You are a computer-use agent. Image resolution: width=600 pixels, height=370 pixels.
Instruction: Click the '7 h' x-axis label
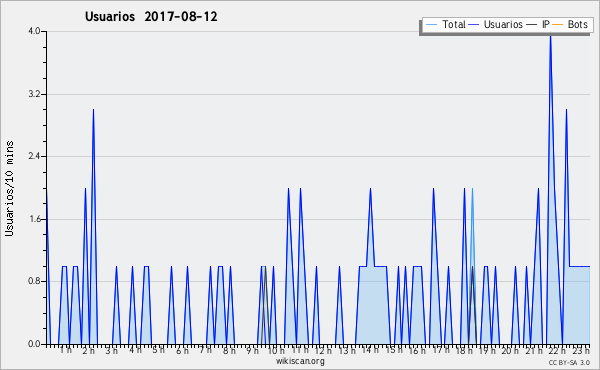pyautogui.click(x=205, y=350)
